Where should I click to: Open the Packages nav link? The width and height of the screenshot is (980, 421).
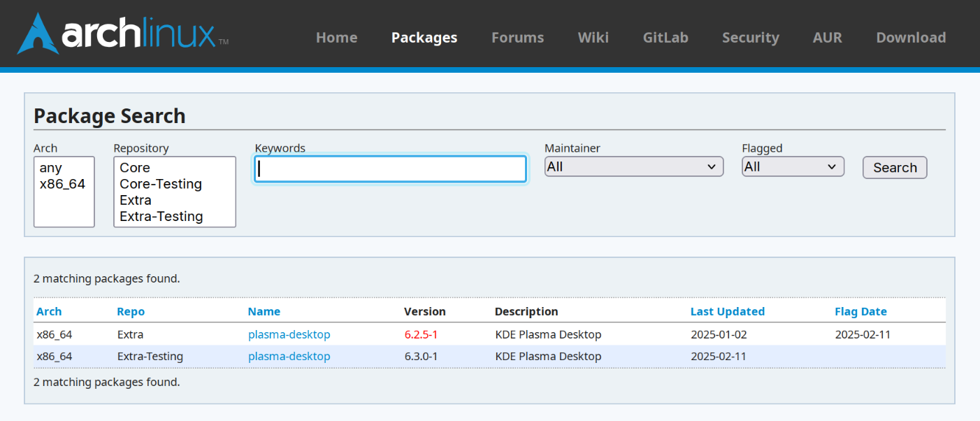click(x=424, y=38)
